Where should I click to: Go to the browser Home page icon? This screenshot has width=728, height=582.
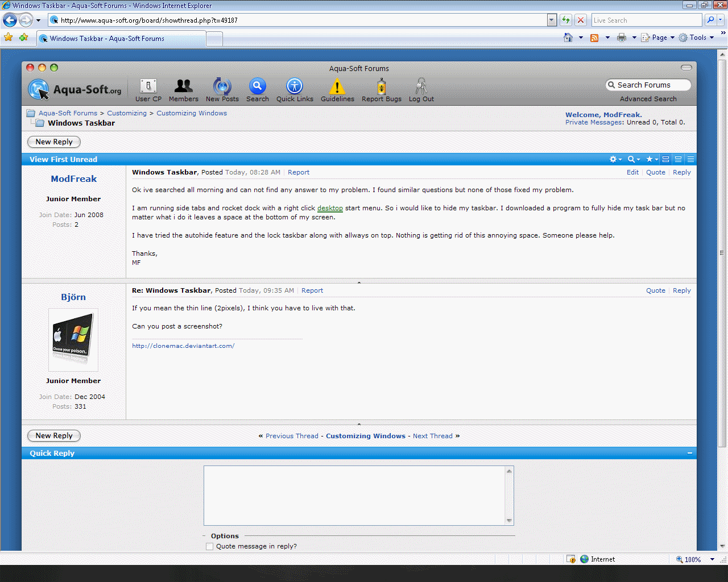tap(568, 38)
